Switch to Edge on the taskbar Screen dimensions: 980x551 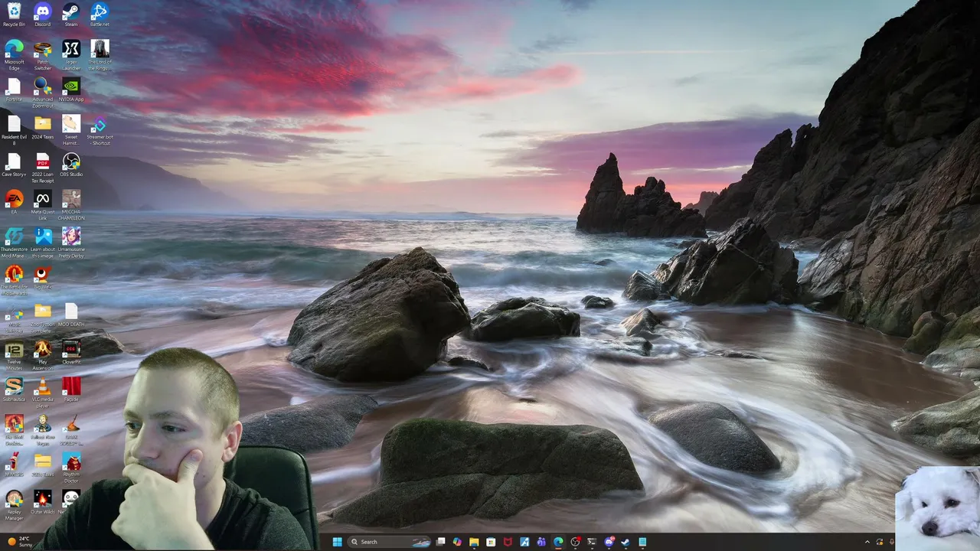[x=558, y=542]
